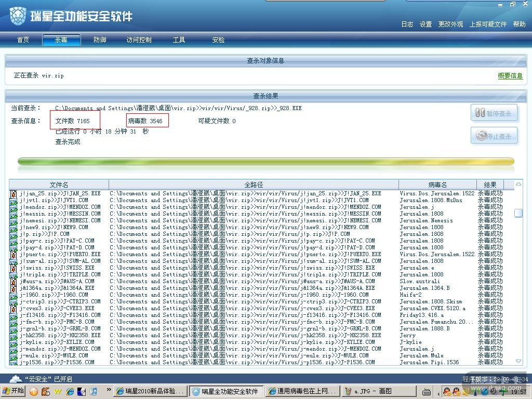This screenshot has width=532, height=399.
Task: Click the 概要信息 summary link
Action: pyautogui.click(x=510, y=76)
